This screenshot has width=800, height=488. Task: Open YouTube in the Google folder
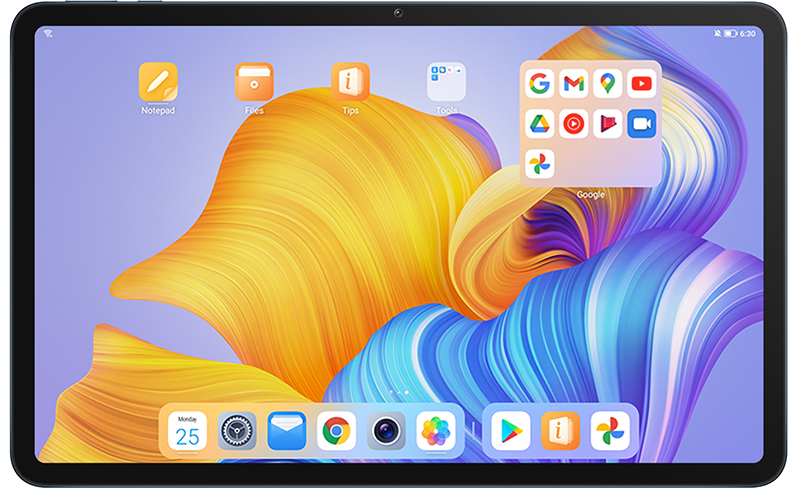641,84
